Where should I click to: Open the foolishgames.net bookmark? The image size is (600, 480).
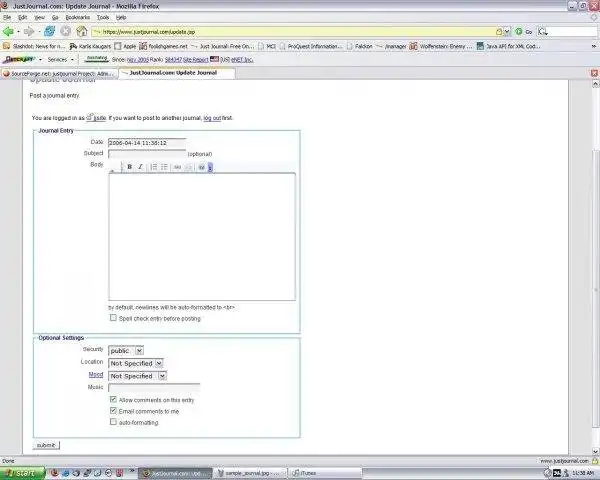click(x=163, y=46)
